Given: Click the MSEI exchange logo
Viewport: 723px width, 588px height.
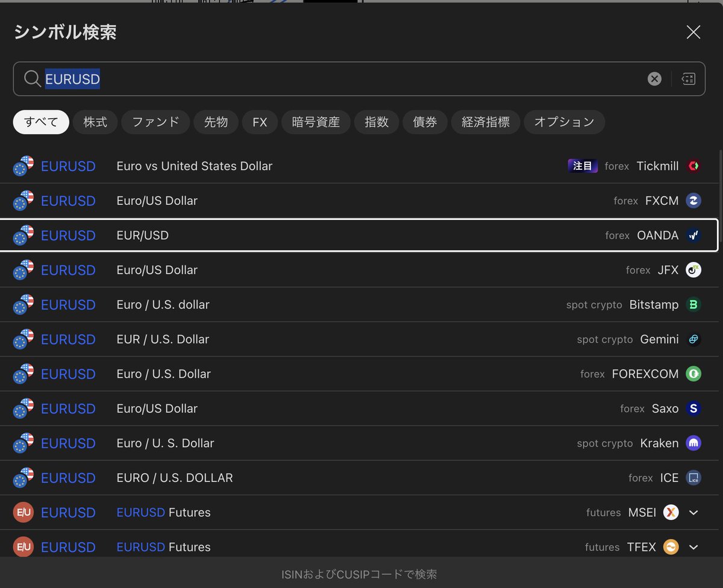Looking at the screenshot, I should (x=671, y=512).
